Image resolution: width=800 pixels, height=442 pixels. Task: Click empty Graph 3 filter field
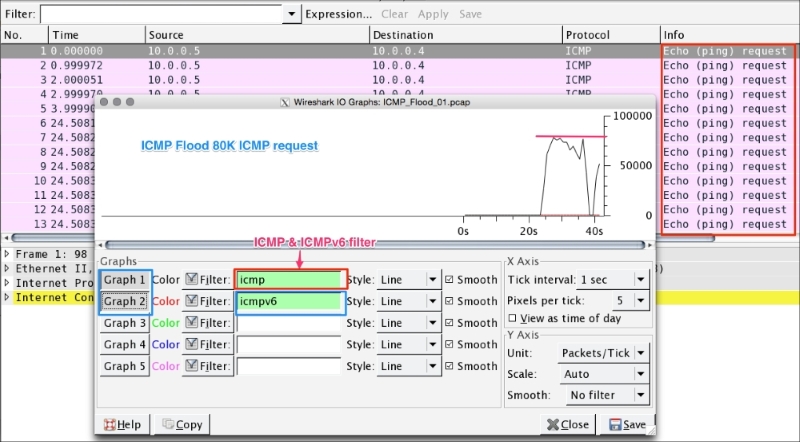[x=289, y=323]
